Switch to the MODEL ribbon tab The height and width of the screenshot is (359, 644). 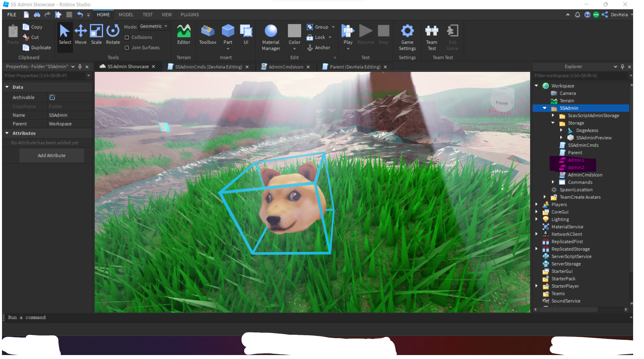pyautogui.click(x=126, y=15)
